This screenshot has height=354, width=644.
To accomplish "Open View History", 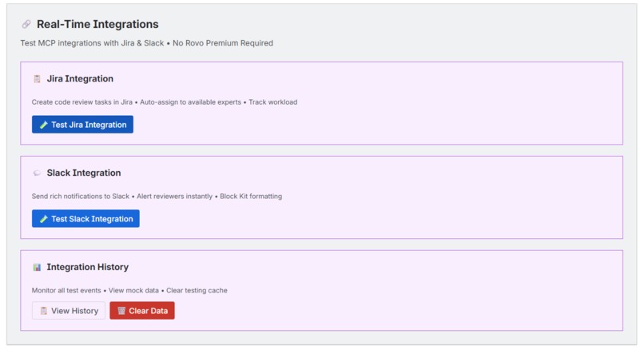I will click(69, 311).
